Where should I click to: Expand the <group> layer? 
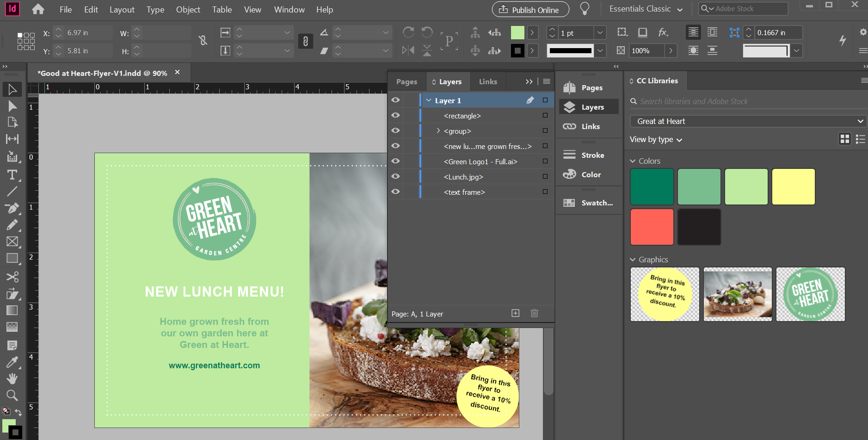[437, 130]
